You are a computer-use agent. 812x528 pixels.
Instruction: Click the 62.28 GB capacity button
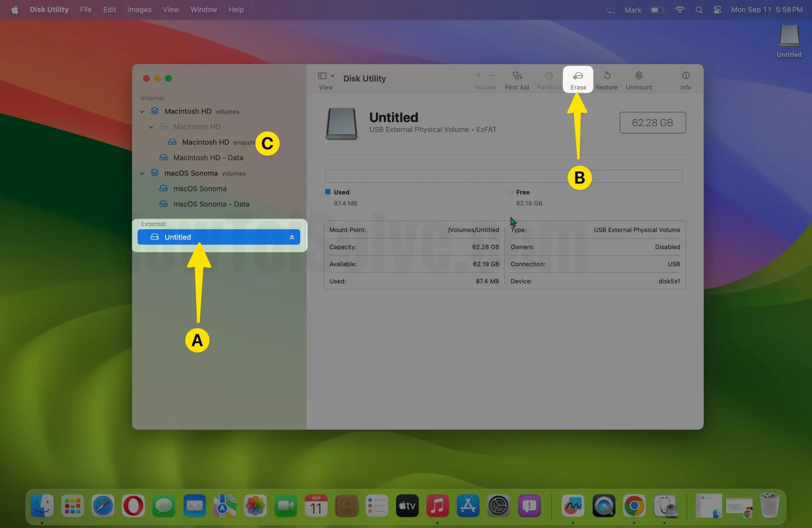click(x=652, y=122)
